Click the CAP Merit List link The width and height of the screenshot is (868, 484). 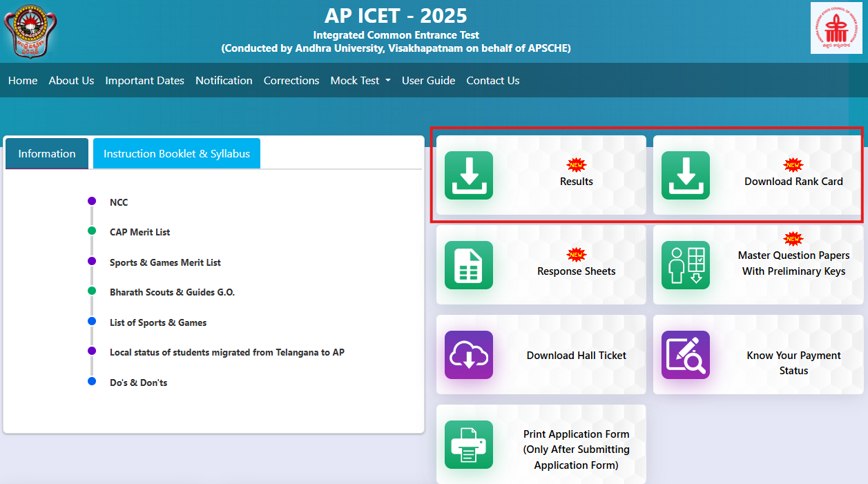[x=139, y=232]
